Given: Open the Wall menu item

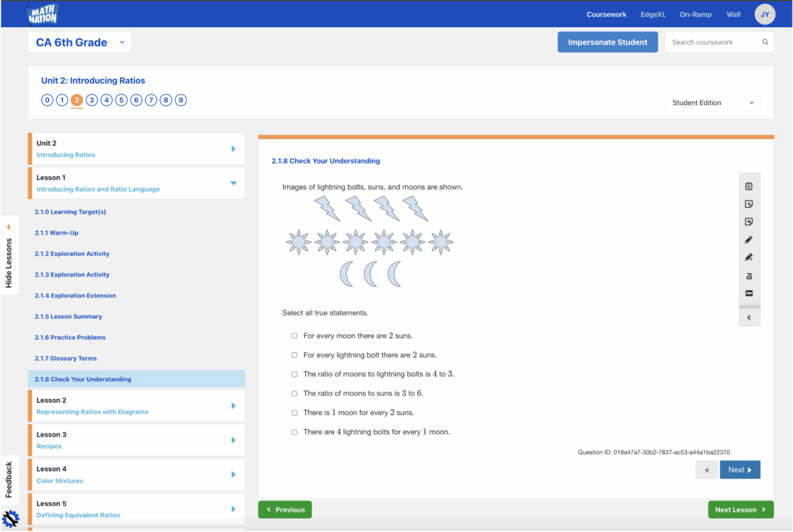Looking at the screenshot, I should [x=733, y=14].
